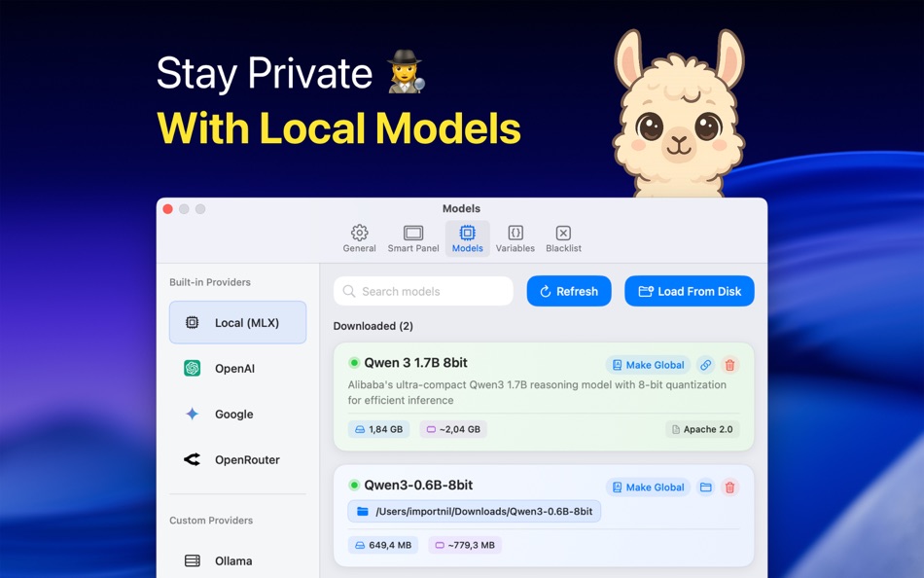Go to the Blacklist tab
Screen dimensions: 924x578
pyautogui.click(x=563, y=238)
